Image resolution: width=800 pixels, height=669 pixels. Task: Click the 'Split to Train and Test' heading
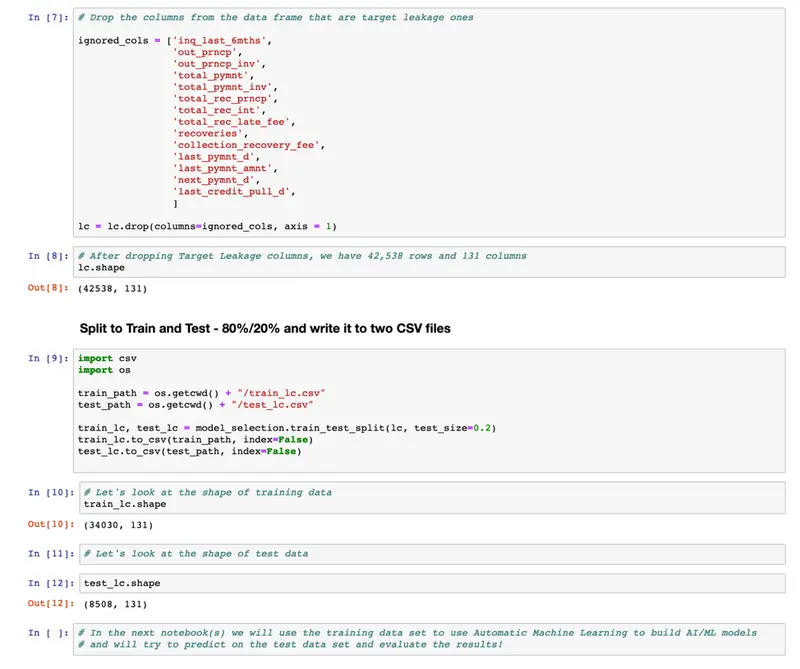click(265, 328)
